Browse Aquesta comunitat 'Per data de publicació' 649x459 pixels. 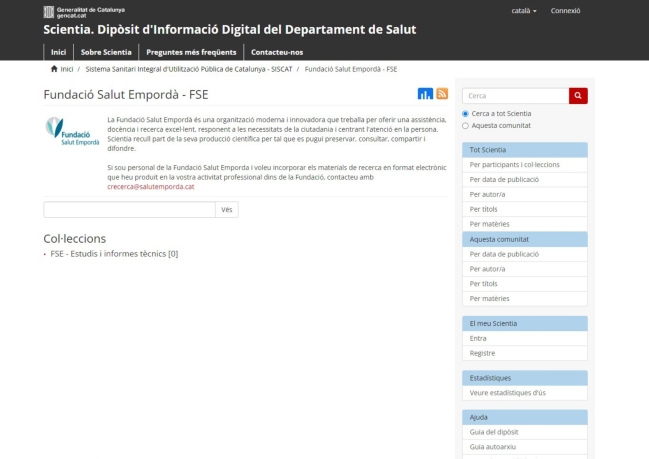point(525,254)
